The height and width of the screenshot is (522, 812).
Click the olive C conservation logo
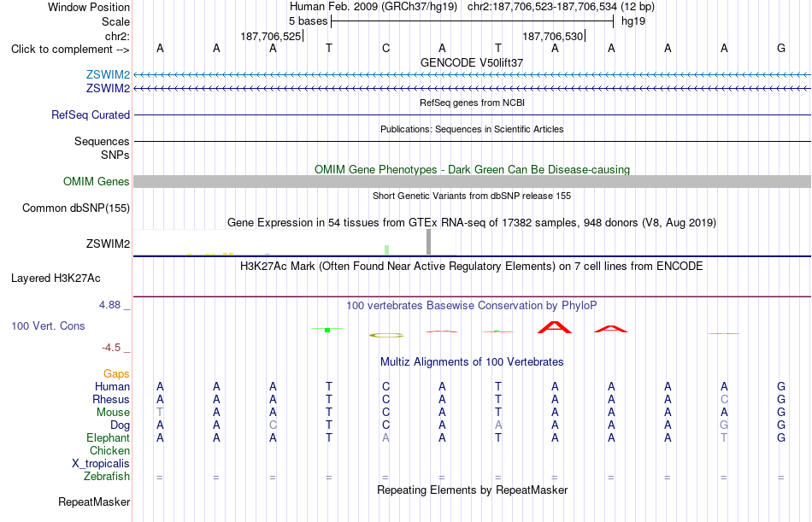point(385,336)
